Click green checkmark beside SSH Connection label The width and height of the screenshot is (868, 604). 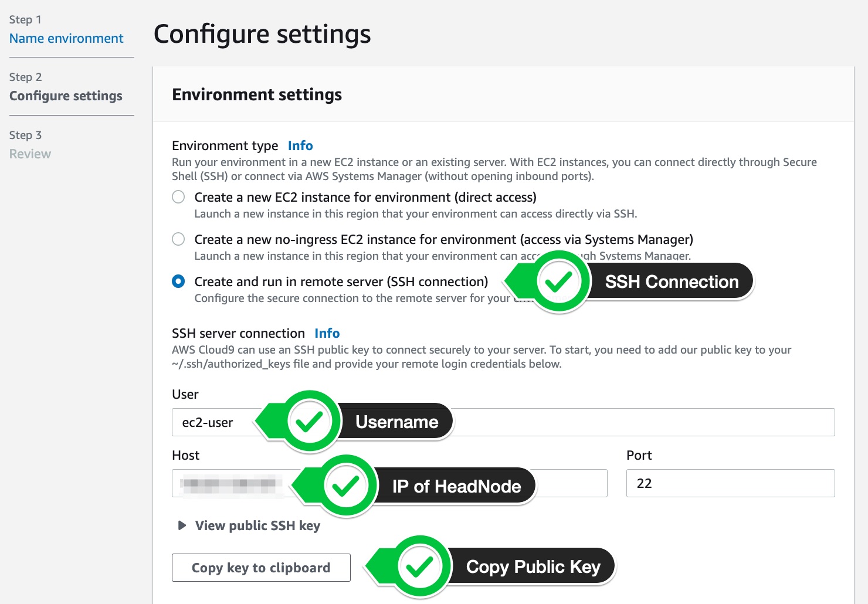[x=559, y=282]
